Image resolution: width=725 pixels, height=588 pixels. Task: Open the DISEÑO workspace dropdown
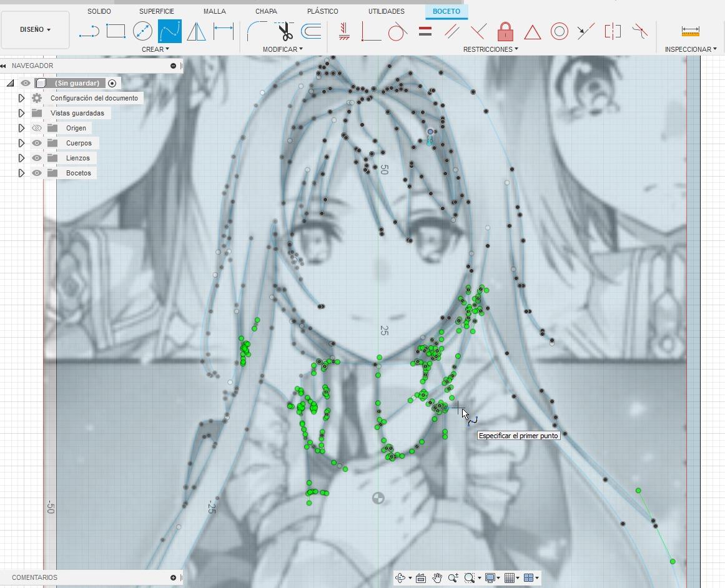[x=35, y=29]
